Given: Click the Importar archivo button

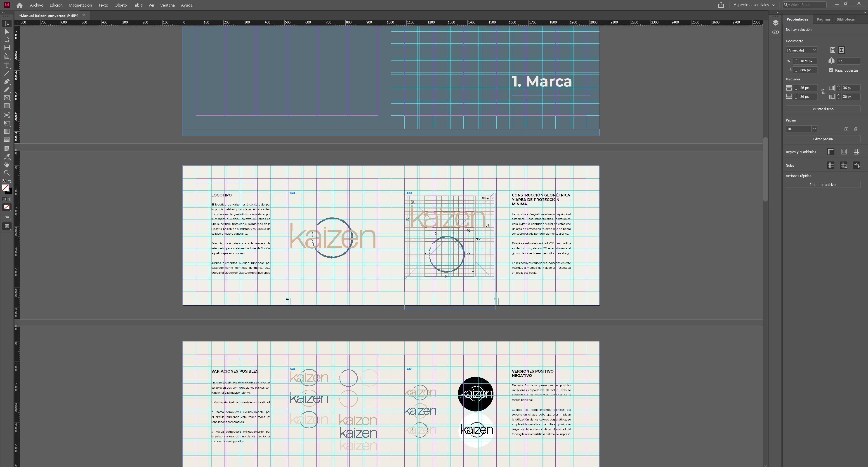Looking at the screenshot, I should [x=823, y=184].
